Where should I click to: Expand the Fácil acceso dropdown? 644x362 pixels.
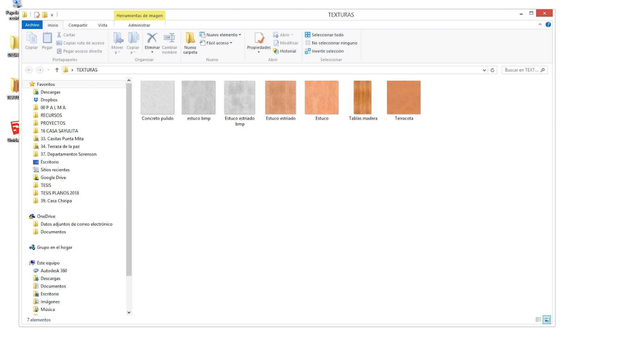click(x=231, y=43)
